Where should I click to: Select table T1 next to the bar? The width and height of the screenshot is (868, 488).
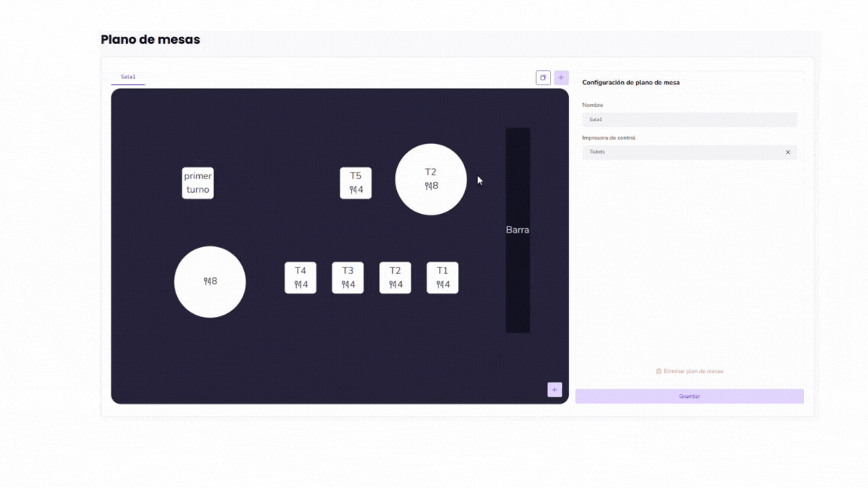pyautogui.click(x=442, y=278)
